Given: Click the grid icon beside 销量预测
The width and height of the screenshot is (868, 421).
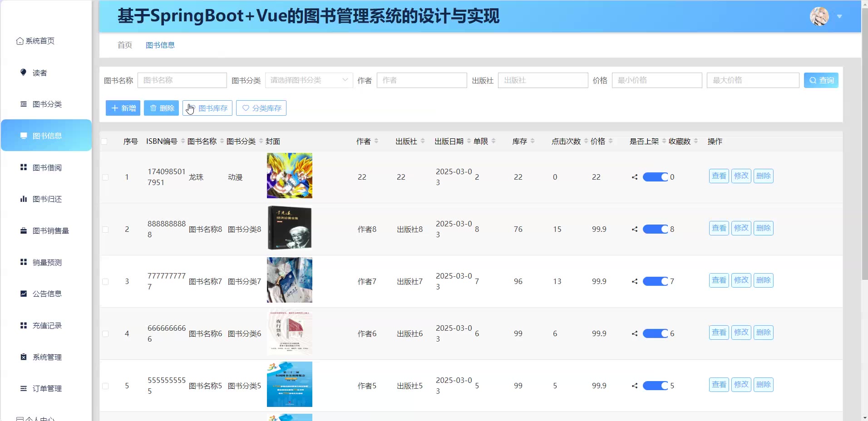Looking at the screenshot, I should [x=24, y=262].
